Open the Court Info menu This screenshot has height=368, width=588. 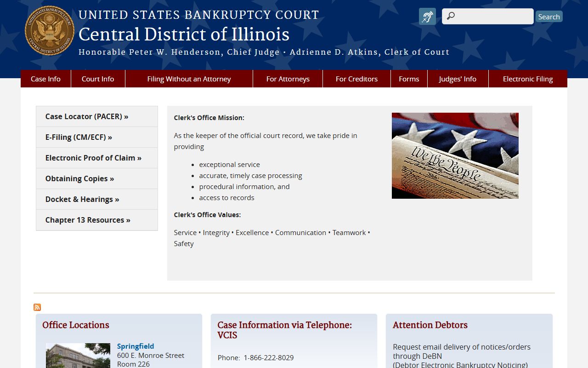[x=98, y=79]
